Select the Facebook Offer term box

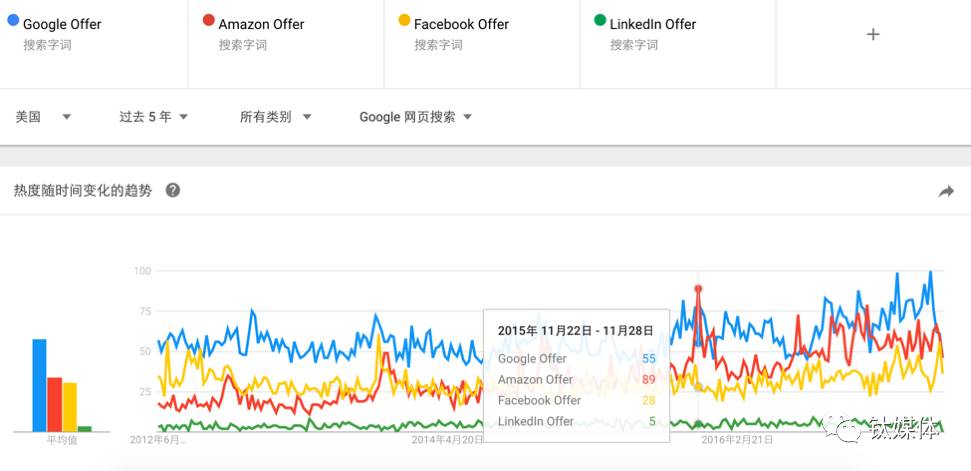pos(482,43)
